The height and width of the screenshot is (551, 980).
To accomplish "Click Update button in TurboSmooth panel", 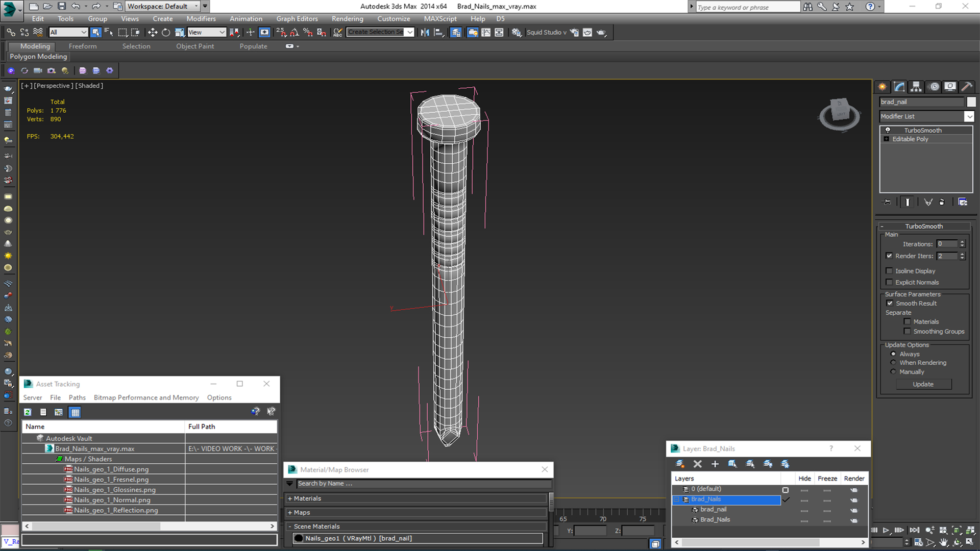I will [x=923, y=384].
